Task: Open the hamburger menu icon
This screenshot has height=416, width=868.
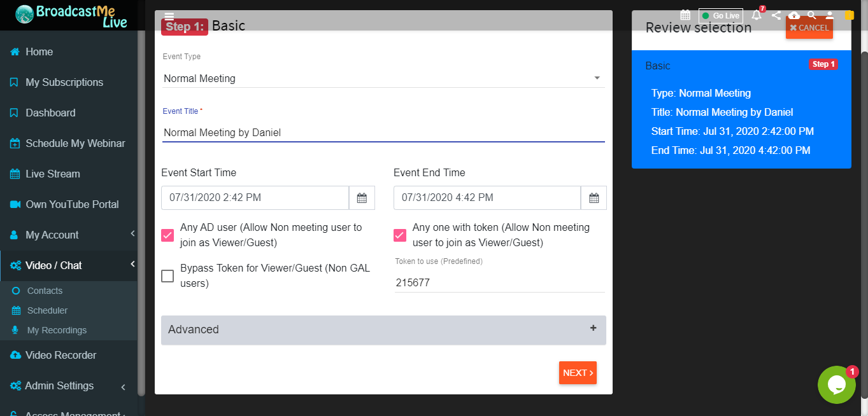Action: pyautogui.click(x=169, y=17)
